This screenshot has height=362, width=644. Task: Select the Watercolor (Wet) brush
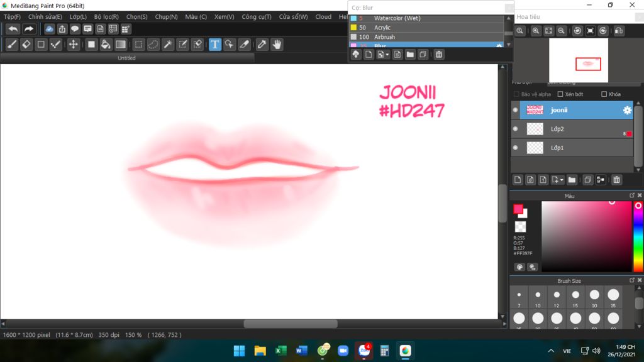426,18
